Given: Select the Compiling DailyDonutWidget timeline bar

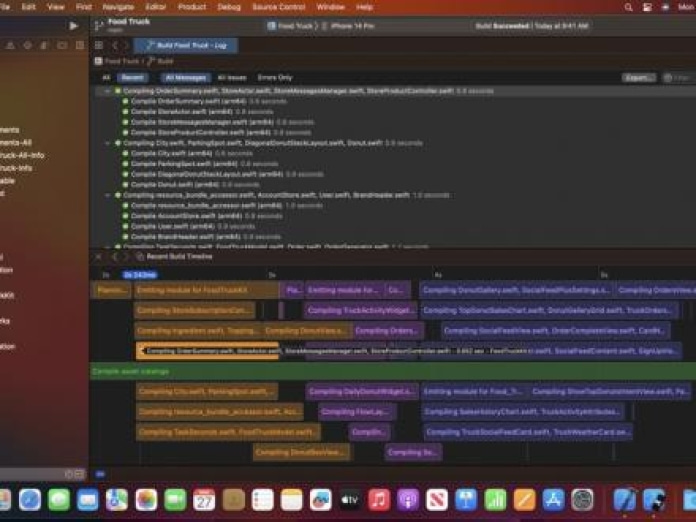Looking at the screenshot, I should pos(362,392).
